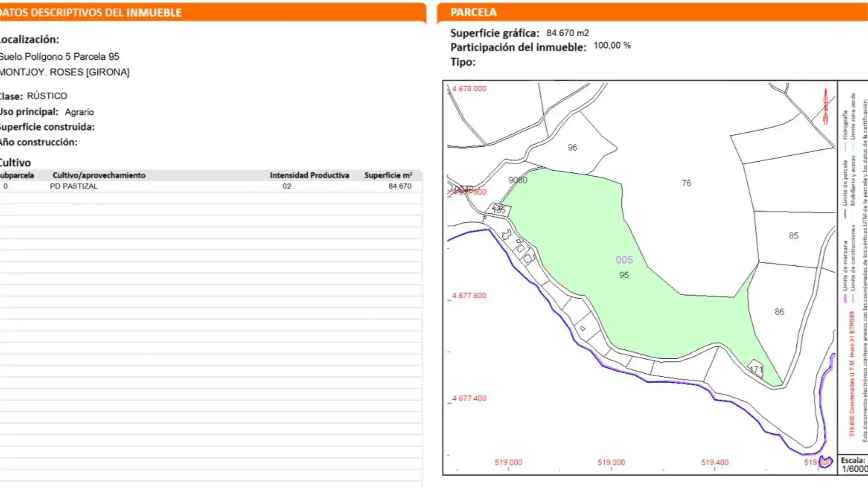The height and width of the screenshot is (488, 868).
Task: Click the PARCELA orange section header
Action: (x=473, y=12)
